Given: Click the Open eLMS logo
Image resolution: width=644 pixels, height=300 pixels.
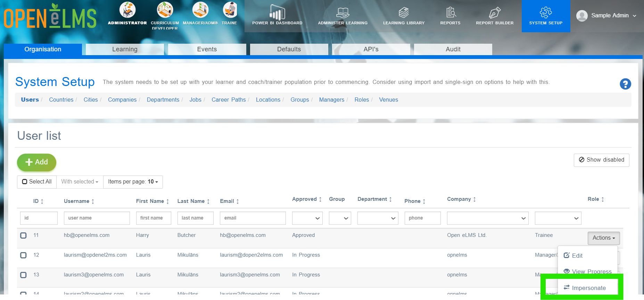Looking at the screenshot, I should (x=50, y=16).
